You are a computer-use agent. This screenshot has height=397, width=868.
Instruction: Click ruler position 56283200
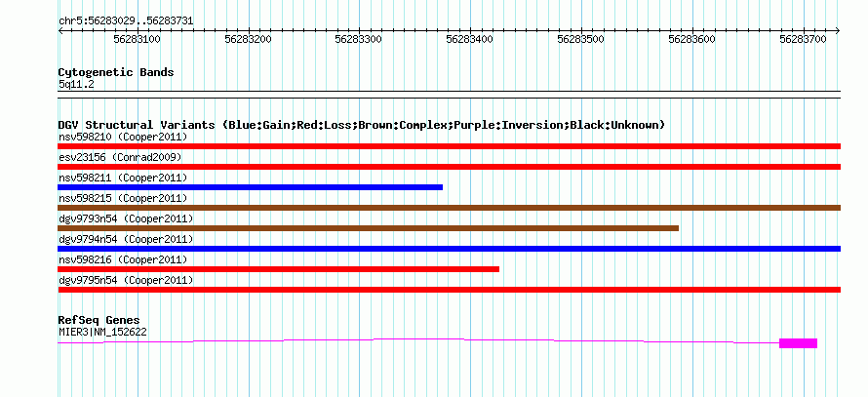tap(248, 39)
